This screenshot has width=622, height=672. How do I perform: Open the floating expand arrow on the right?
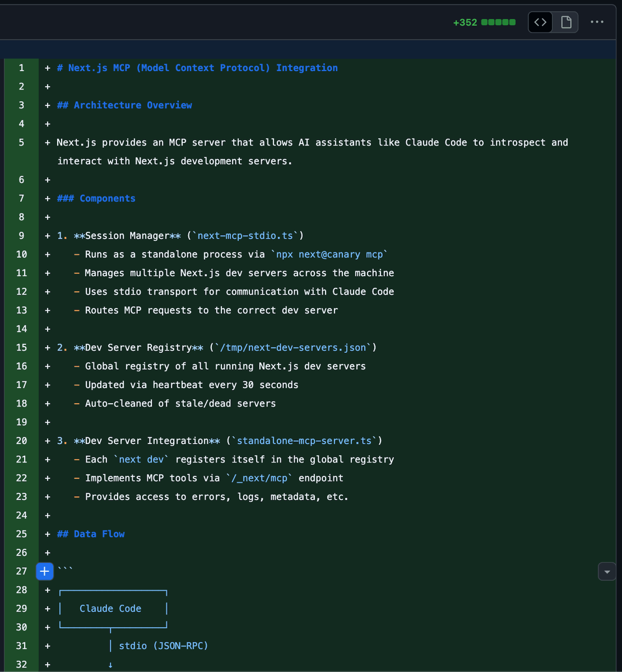607,571
